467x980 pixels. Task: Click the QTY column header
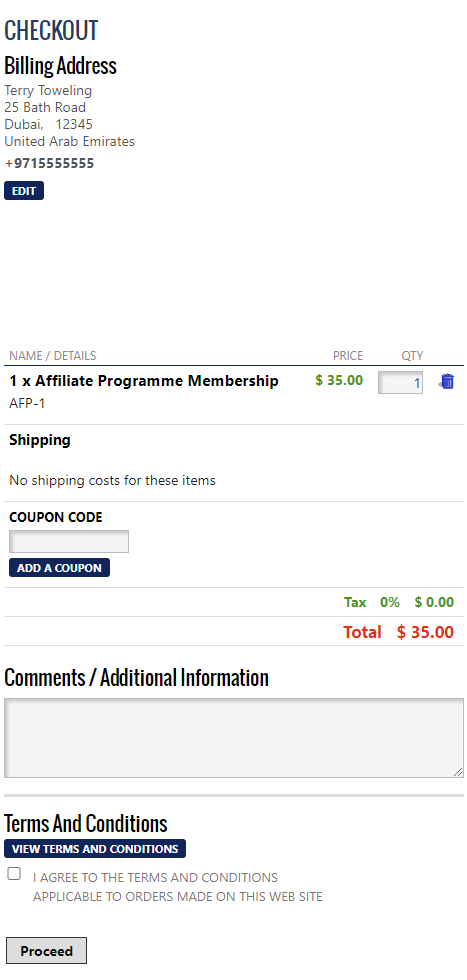tap(412, 356)
